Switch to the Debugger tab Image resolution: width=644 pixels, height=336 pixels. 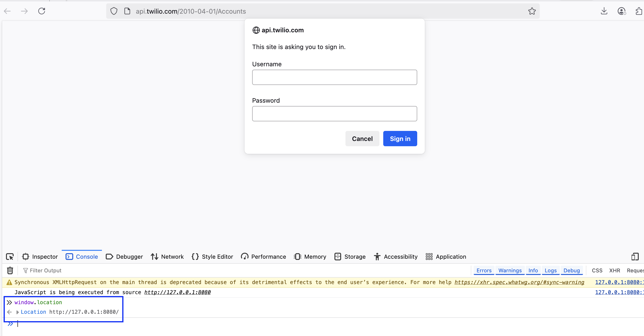tap(124, 257)
